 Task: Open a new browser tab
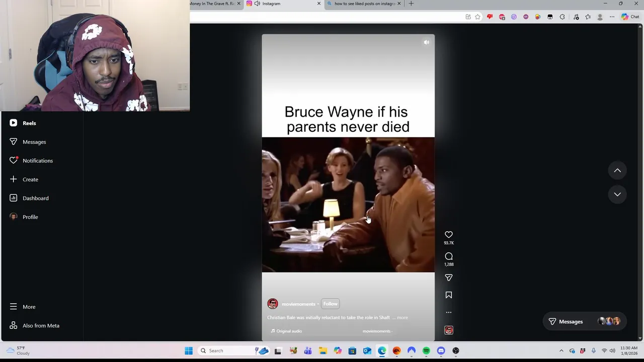point(411,4)
